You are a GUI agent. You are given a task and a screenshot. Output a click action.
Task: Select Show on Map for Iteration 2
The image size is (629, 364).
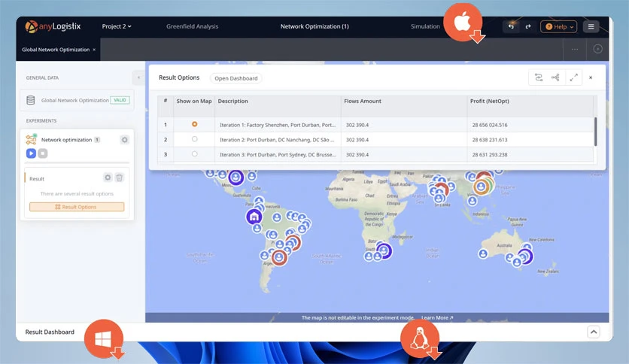click(195, 139)
